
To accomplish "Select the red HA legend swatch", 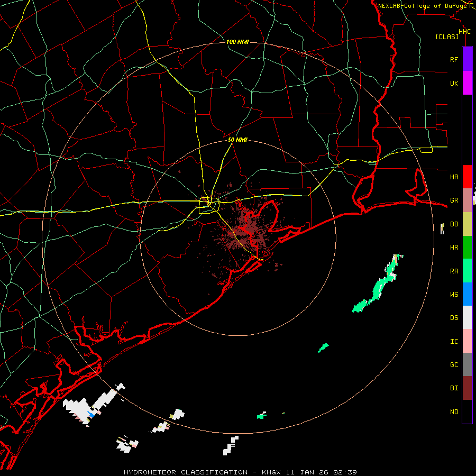I will [467, 177].
